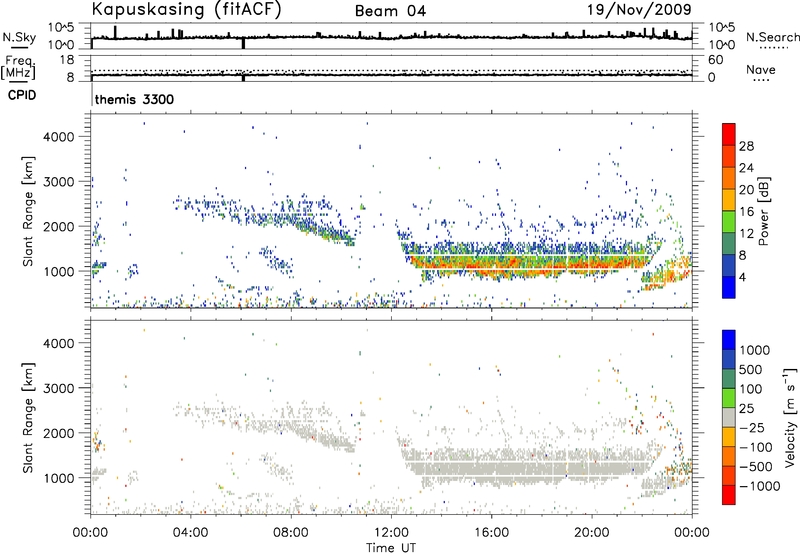
Task: Click the 08:00 time axis label
Action: (291, 533)
